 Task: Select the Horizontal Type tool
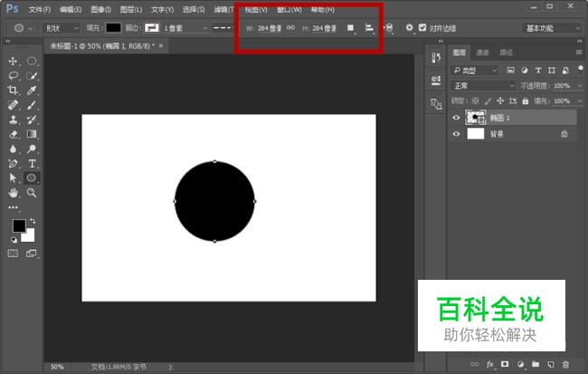point(32,163)
